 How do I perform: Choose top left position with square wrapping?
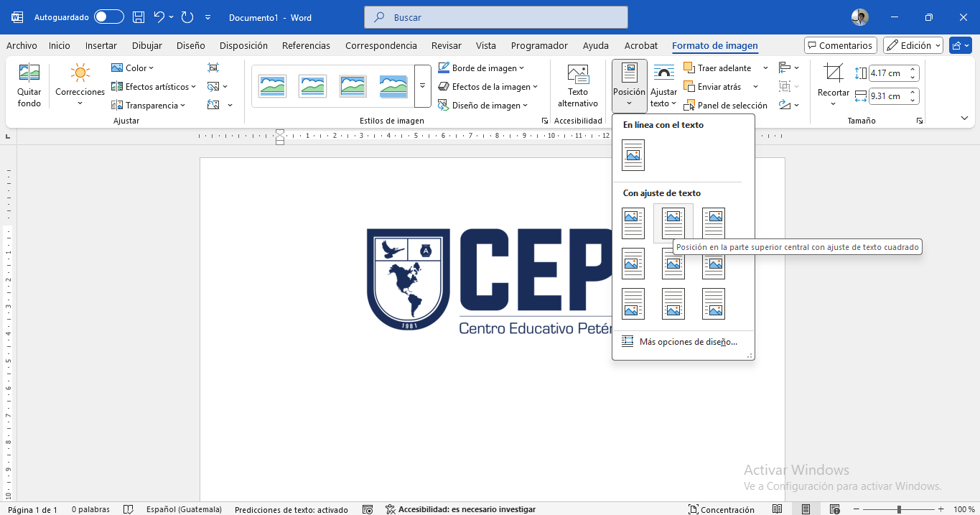[633, 223]
